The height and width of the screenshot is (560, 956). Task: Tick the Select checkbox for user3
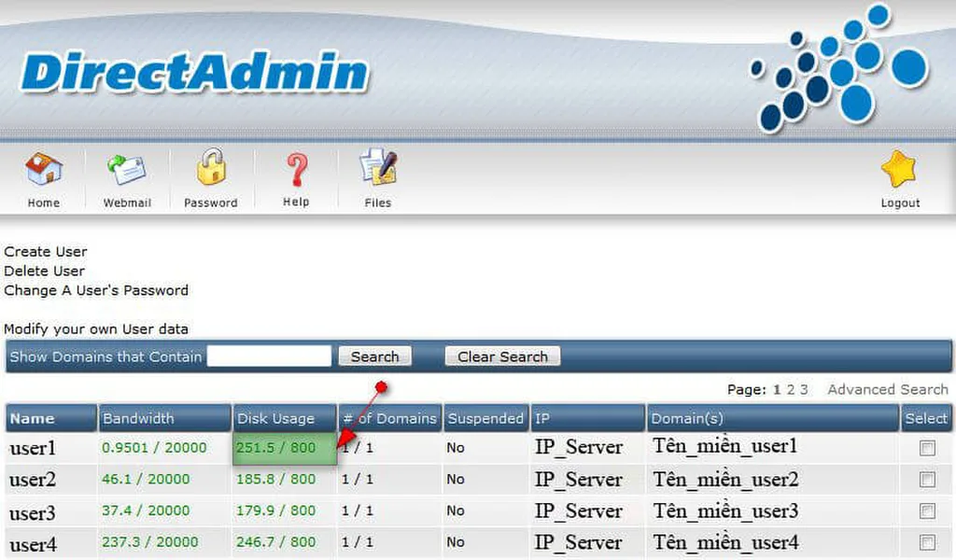[x=927, y=511]
